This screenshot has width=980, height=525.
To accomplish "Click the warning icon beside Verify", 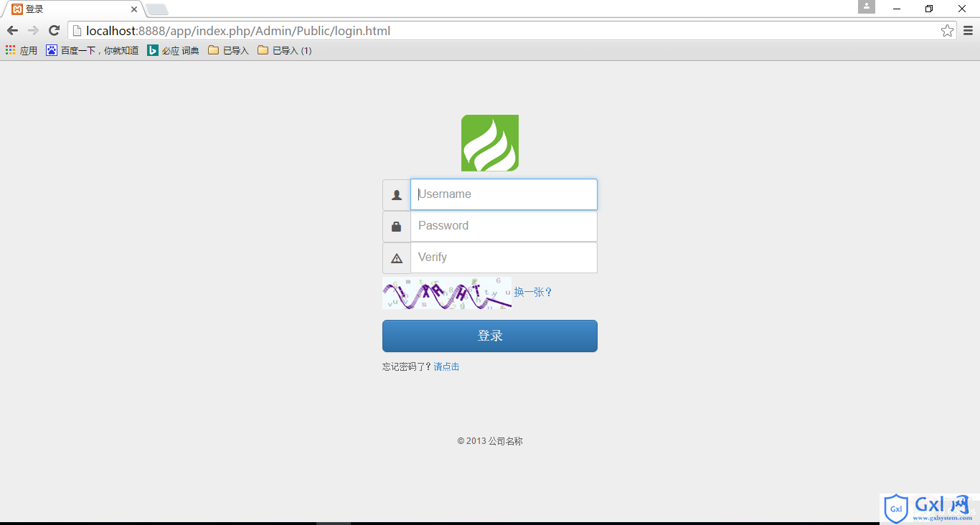I will [397, 257].
